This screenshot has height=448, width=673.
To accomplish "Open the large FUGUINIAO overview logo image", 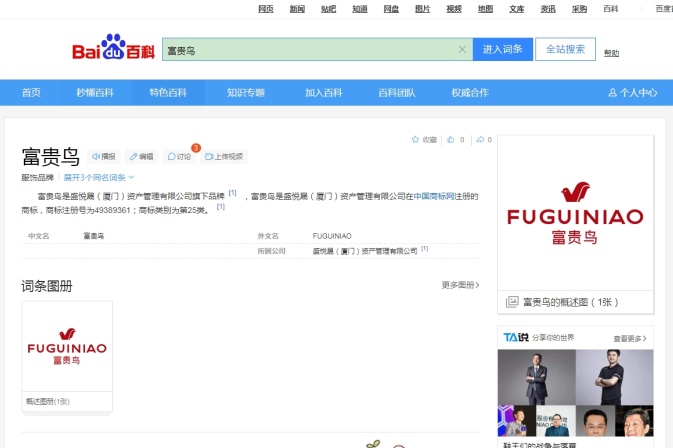I will point(575,213).
